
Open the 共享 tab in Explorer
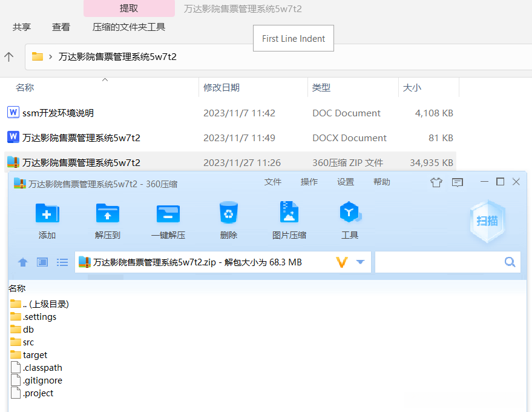22,27
